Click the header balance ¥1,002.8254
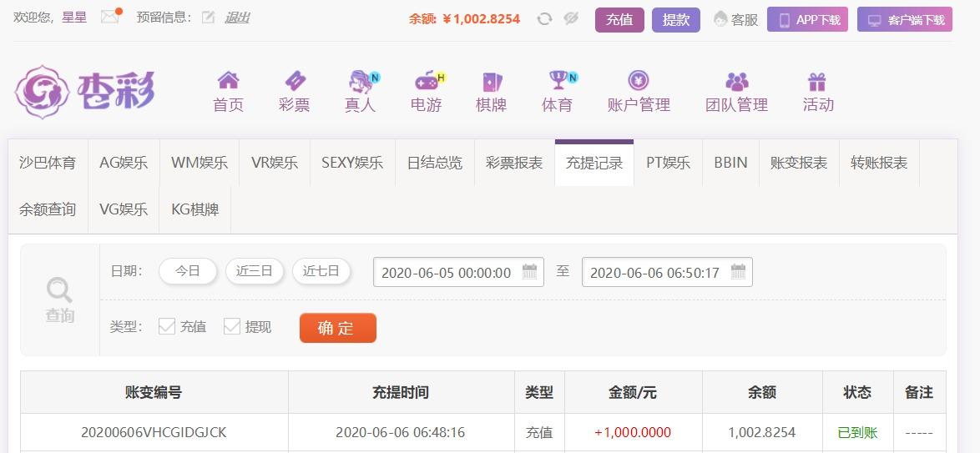 (x=482, y=19)
